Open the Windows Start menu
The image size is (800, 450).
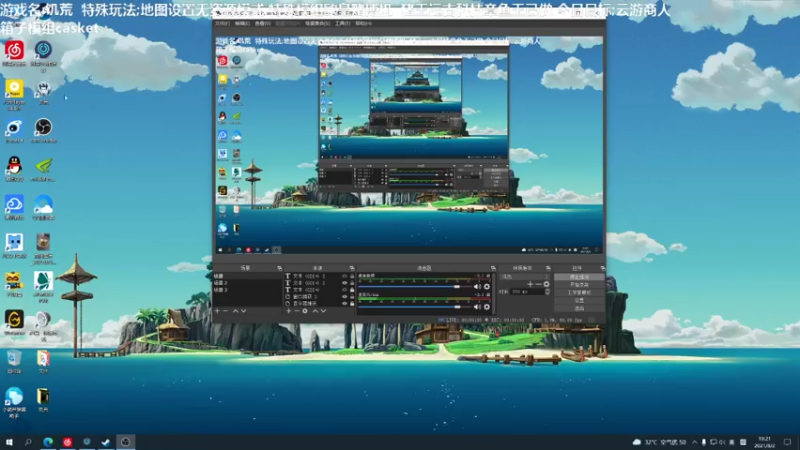[9, 442]
